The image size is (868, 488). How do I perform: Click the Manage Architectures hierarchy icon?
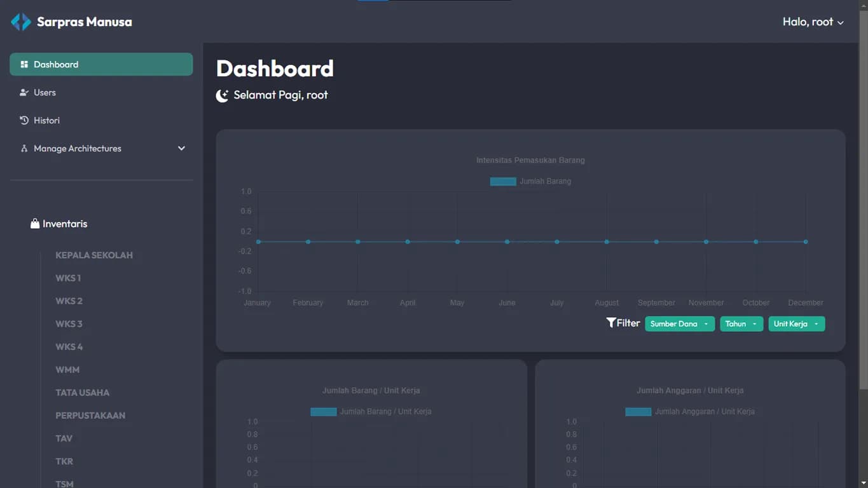pyautogui.click(x=24, y=149)
